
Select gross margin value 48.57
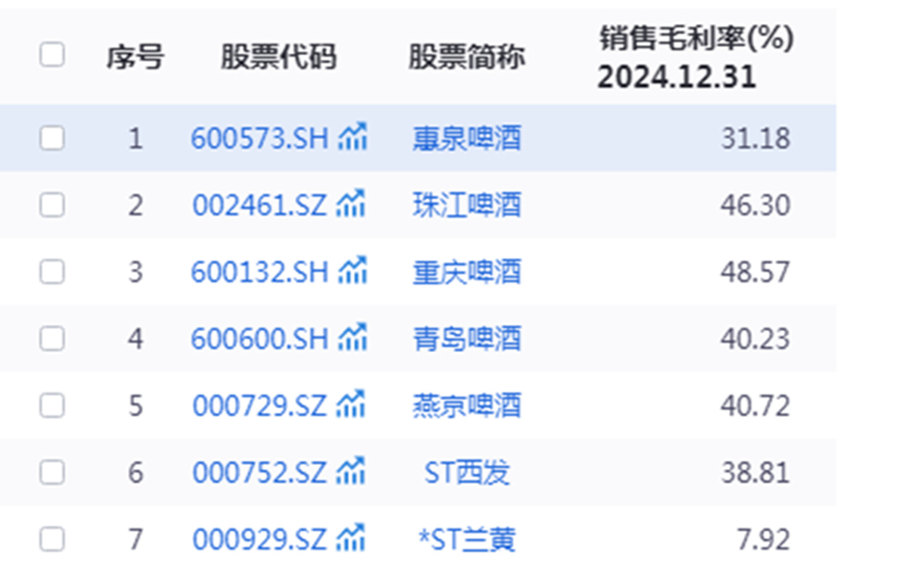[x=755, y=272]
